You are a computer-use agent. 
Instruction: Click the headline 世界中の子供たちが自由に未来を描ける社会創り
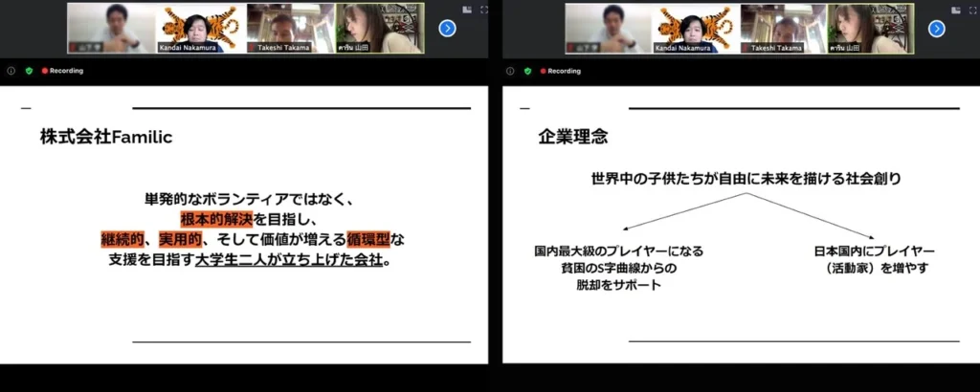coord(746,179)
